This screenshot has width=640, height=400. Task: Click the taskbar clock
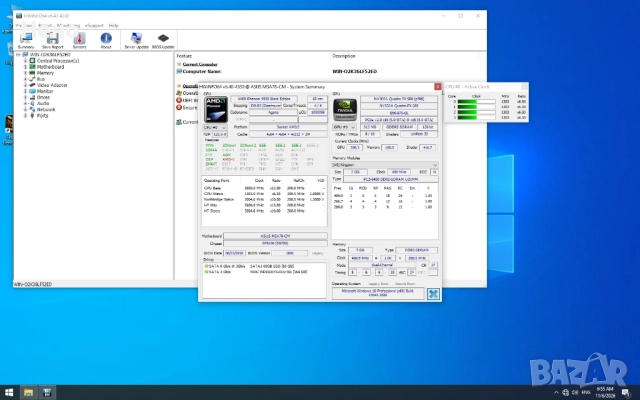point(605,393)
